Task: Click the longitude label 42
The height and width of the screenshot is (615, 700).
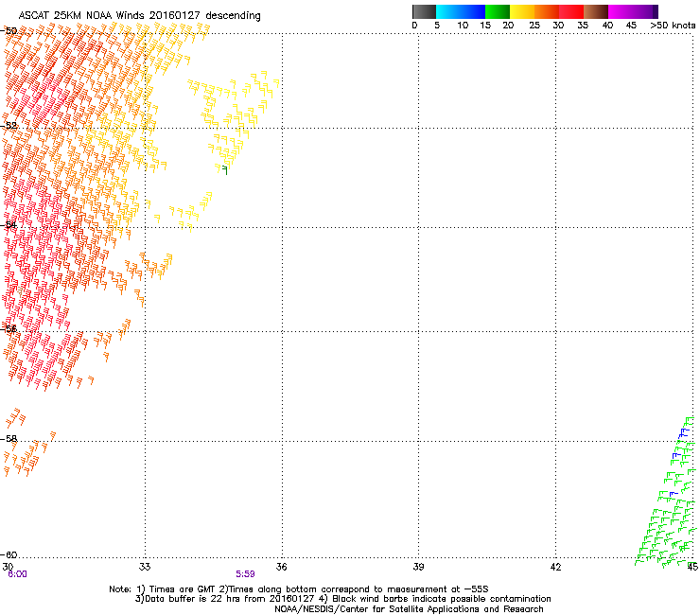Action: coord(555,567)
